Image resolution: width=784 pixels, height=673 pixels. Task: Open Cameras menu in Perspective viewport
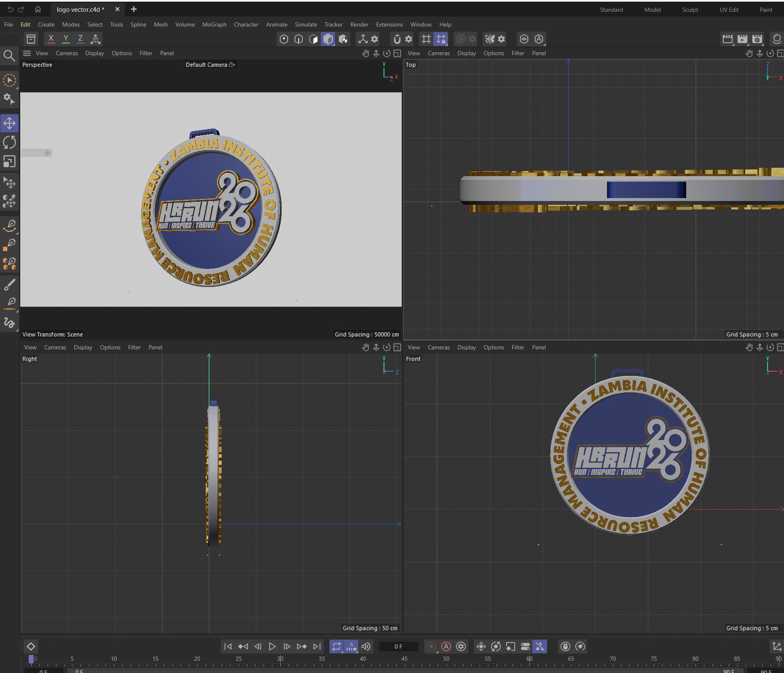tap(67, 53)
